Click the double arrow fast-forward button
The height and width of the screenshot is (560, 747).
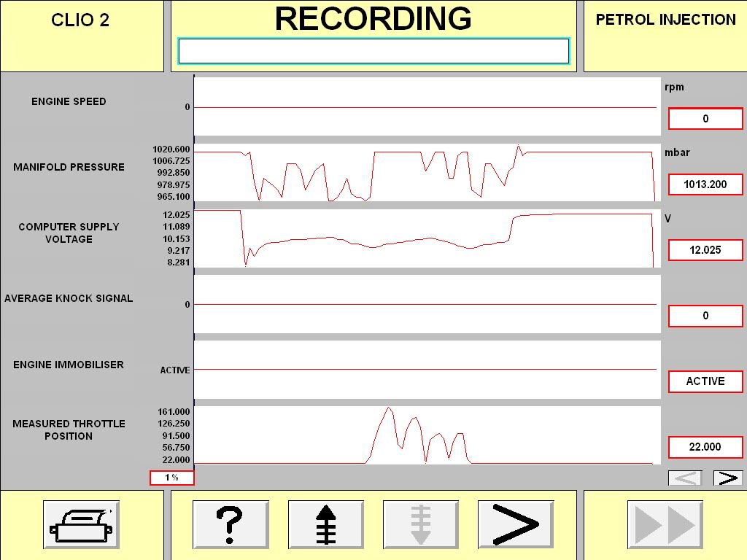665,524
